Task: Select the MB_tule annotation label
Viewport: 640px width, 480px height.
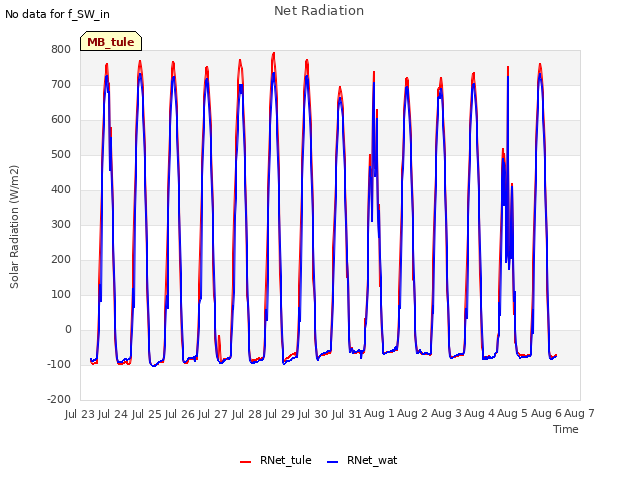Action: click(x=111, y=42)
